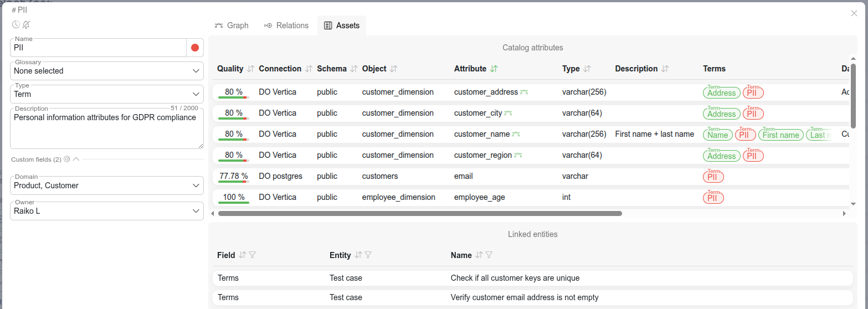Collapse the Custom fields section
Image resolution: width=868 pixels, height=309 pixels.
point(76,159)
